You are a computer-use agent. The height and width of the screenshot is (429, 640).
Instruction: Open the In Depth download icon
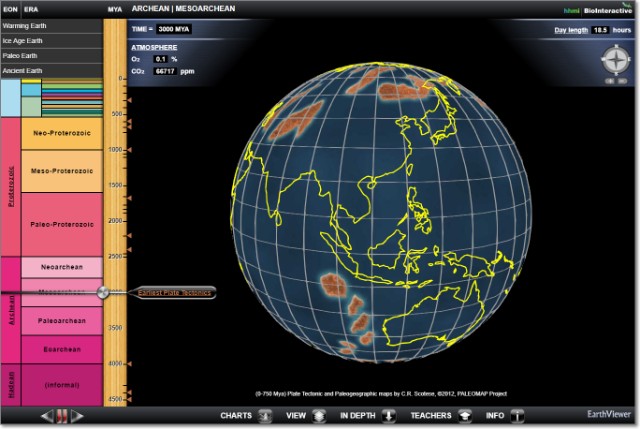click(389, 415)
